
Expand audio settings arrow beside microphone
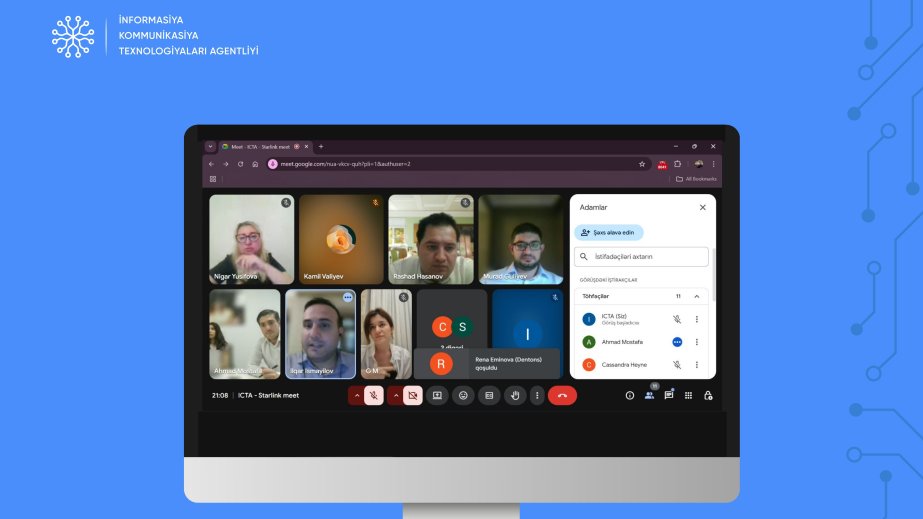click(x=355, y=395)
